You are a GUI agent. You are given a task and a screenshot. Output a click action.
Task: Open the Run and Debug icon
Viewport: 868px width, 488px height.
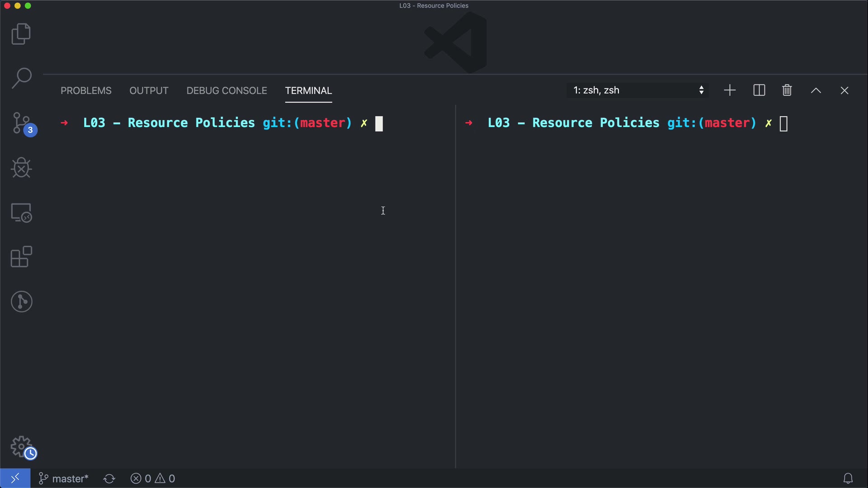pos(21,168)
